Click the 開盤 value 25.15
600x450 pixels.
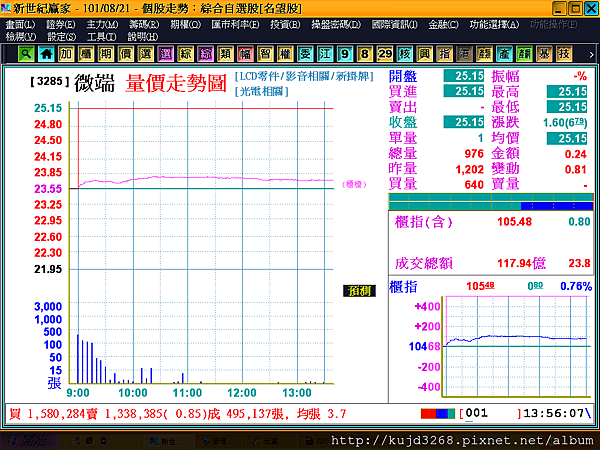(464, 76)
